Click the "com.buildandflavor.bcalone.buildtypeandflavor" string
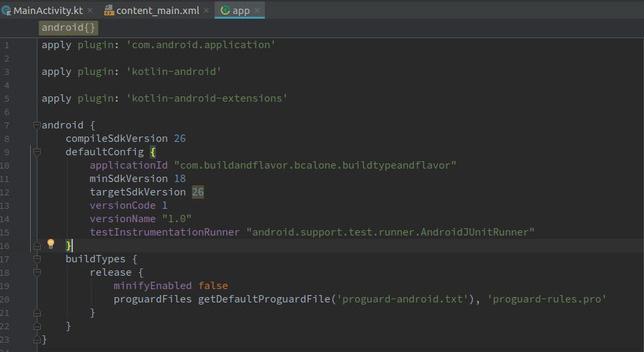The image size is (644, 352). 315,165
